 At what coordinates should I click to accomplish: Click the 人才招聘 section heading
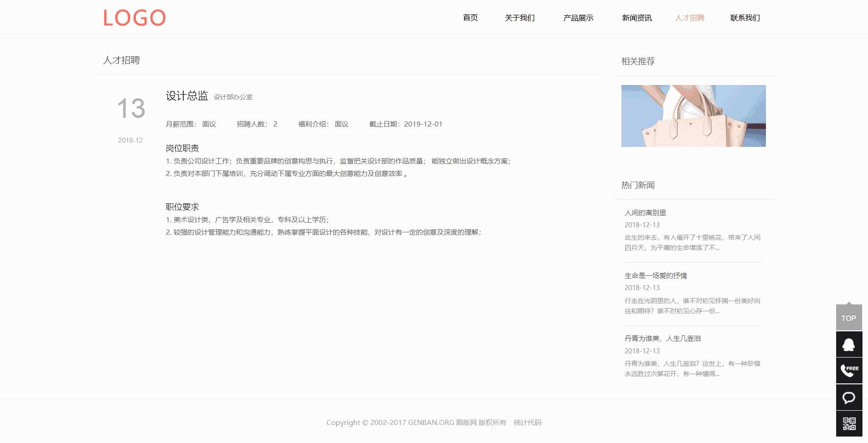(121, 60)
